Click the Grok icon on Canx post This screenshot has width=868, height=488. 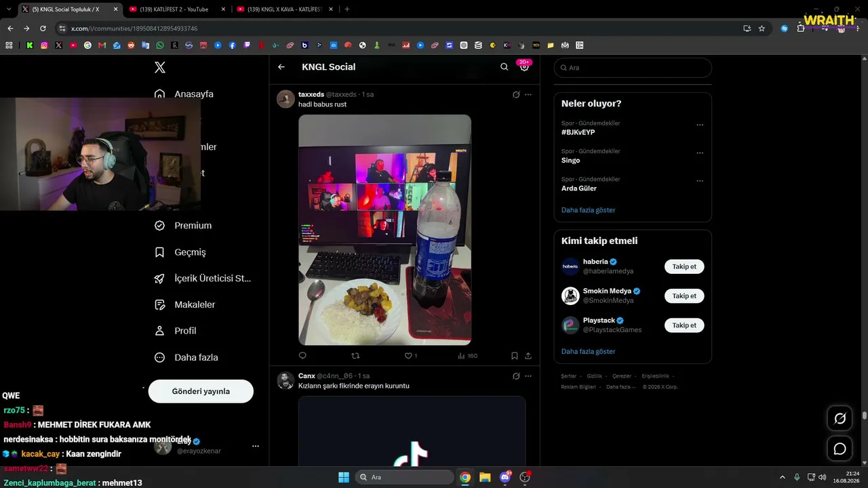click(x=516, y=376)
